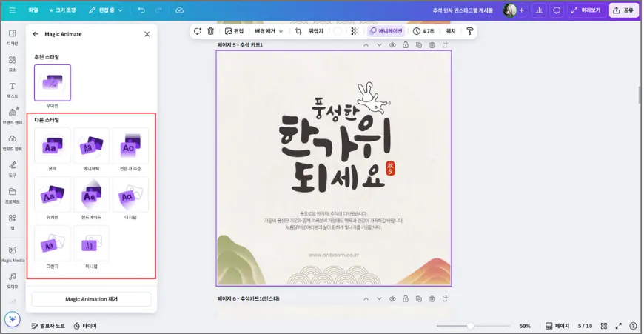The height and width of the screenshot is (334, 644).
Task: Move page 5 up with chevron
Action: (x=366, y=45)
